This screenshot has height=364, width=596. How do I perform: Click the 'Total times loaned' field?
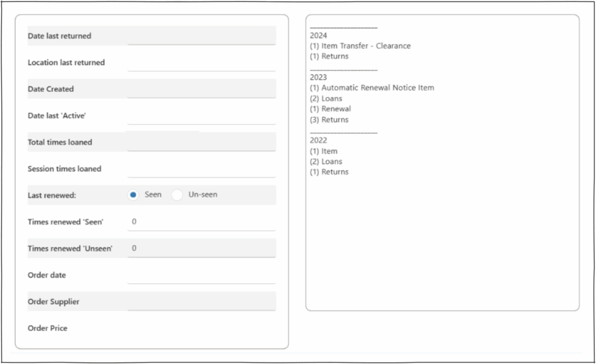coord(201,142)
